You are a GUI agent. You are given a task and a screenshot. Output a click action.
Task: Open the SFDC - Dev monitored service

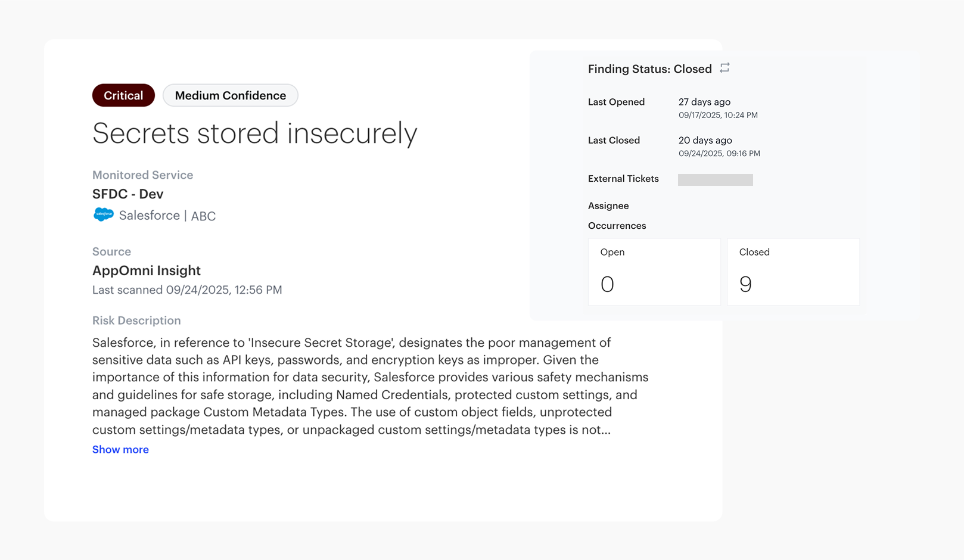tap(128, 194)
